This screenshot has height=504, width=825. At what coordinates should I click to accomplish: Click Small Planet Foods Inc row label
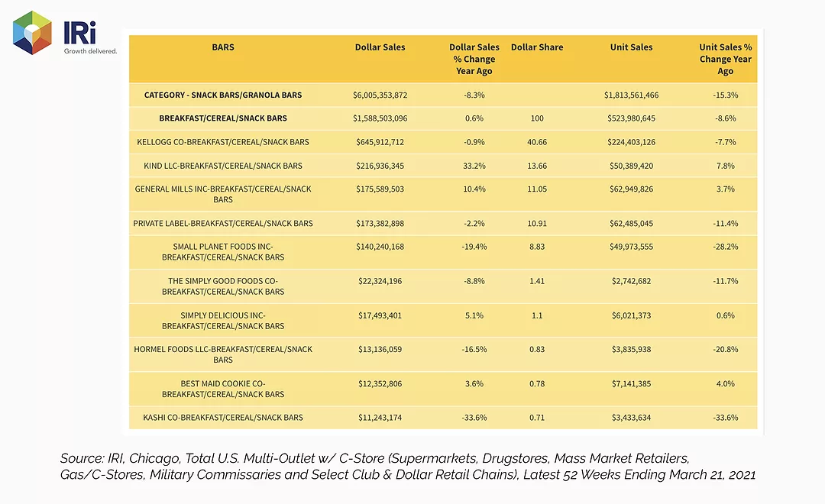[x=223, y=252]
